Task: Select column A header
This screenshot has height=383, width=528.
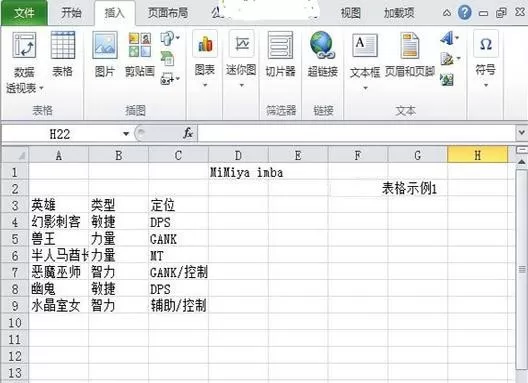Action: coord(59,155)
